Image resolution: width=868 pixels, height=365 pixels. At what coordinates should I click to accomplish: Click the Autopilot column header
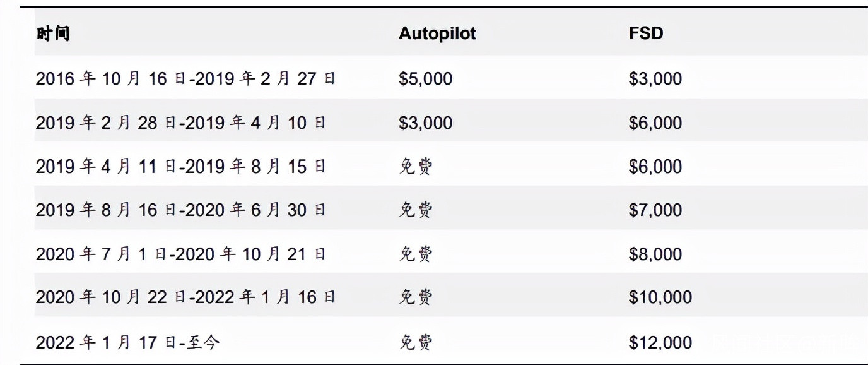coord(437,33)
